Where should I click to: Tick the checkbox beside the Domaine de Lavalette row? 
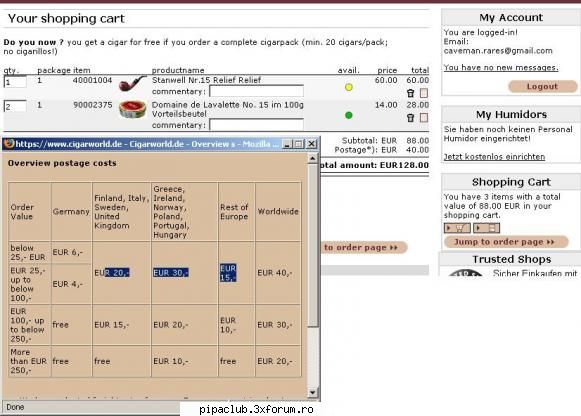(424, 118)
